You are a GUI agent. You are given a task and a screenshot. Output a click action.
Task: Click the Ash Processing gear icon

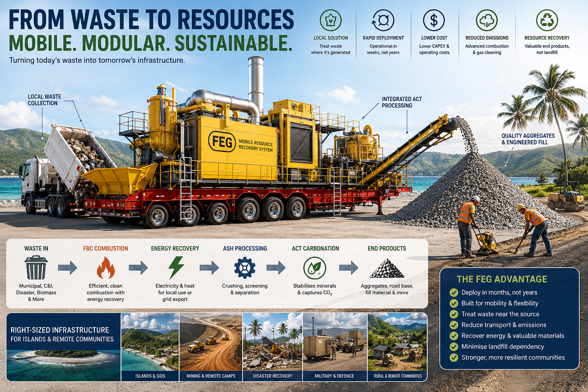pyautogui.click(x=245, y=268)
